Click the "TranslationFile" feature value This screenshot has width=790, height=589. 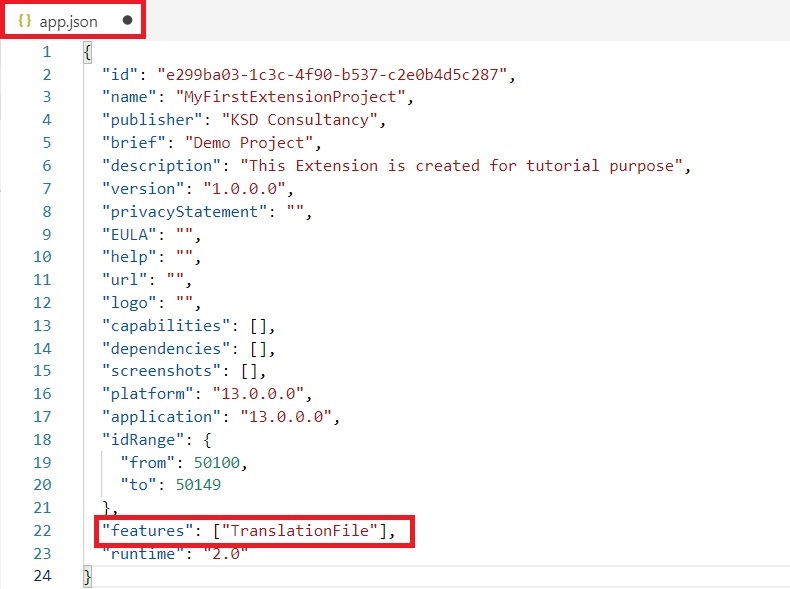pos(305,531)
